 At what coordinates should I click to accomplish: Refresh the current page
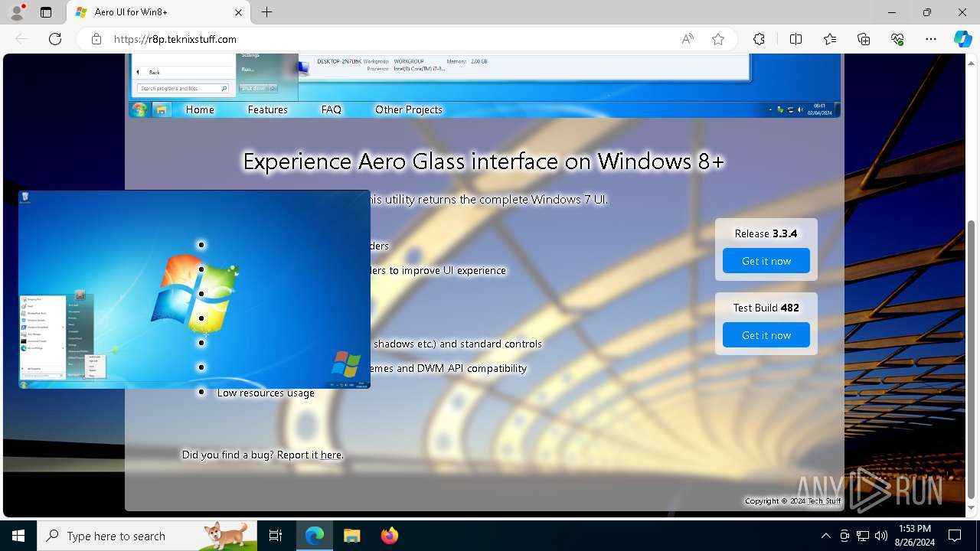(x=55, y=39)
